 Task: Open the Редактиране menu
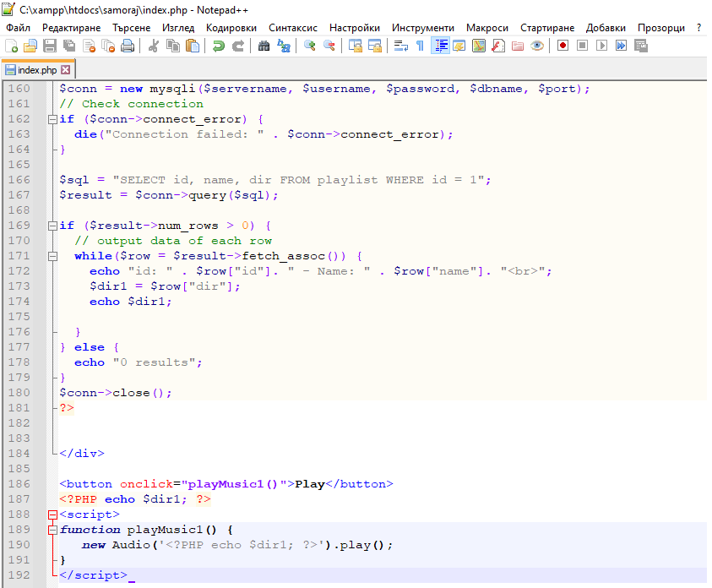coord(71,28)
